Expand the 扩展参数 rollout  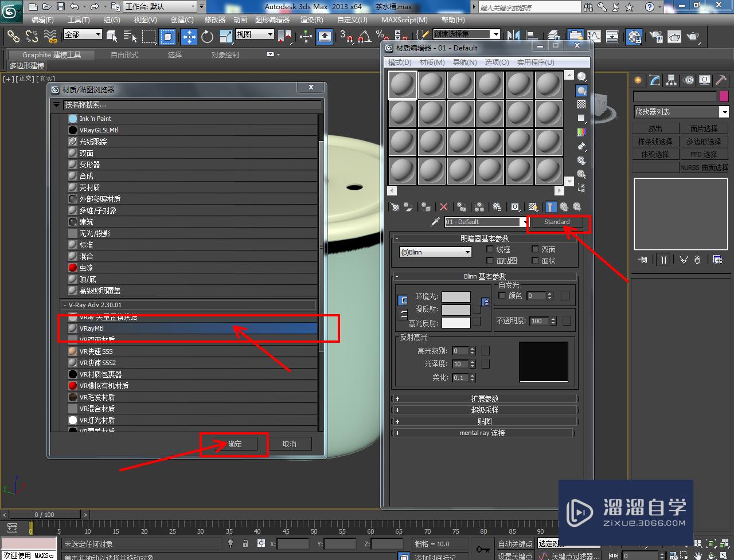click(x=485, y=398)
